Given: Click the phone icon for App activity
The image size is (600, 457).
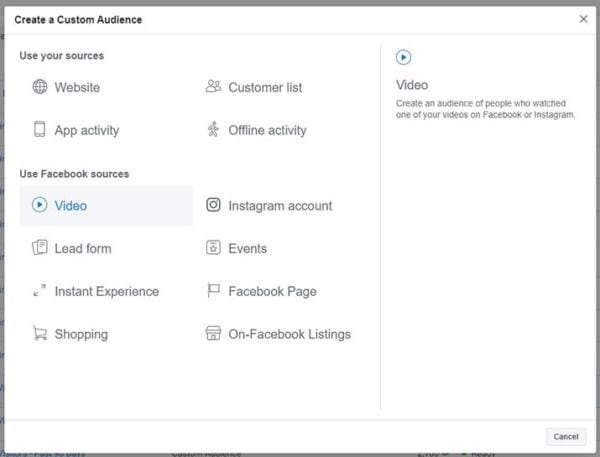Looking at the screenshot, I should tap(39, 129).
